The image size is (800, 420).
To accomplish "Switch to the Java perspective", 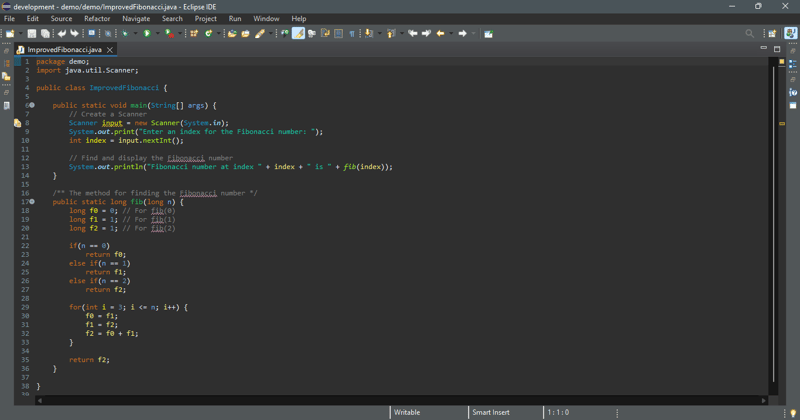I will click(x=791, y=34).
